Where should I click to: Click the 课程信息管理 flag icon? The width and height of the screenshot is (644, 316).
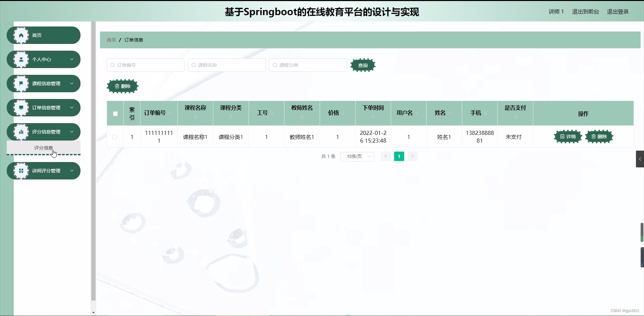pos(21,83)
